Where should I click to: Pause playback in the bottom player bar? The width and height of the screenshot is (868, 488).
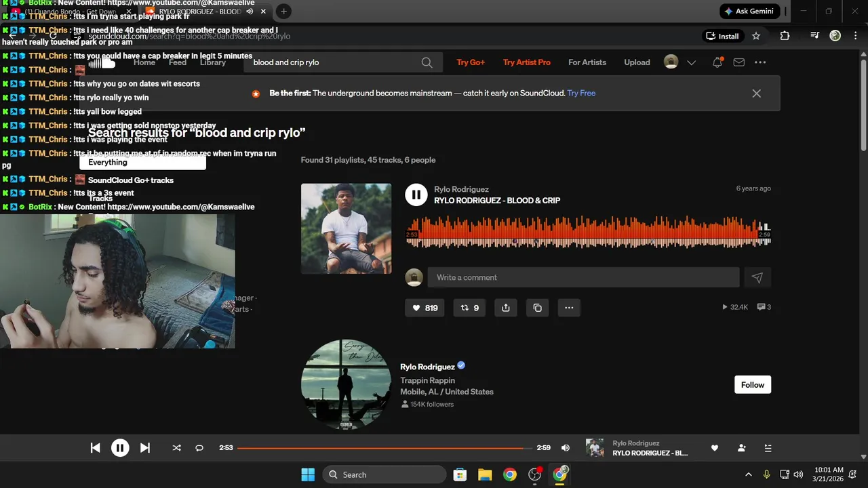click(120, 447)
